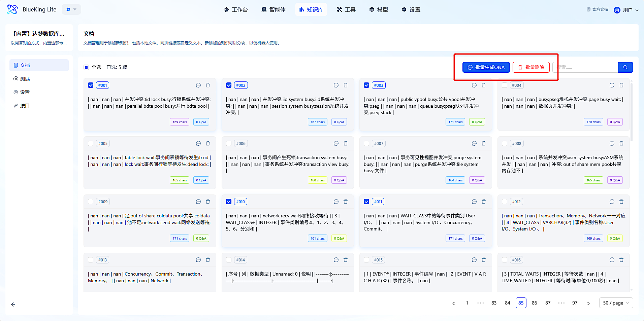Screen dimensions: 644x321
Task: Click the 批量删除 button
Action: tap(531, 67)
